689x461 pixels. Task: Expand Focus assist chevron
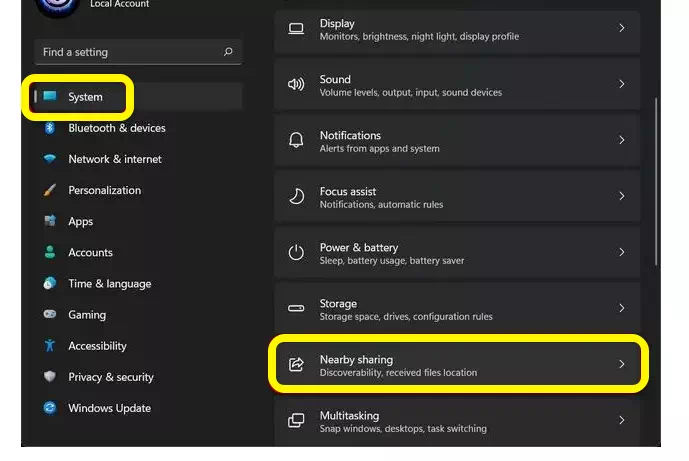coord(621,196)
